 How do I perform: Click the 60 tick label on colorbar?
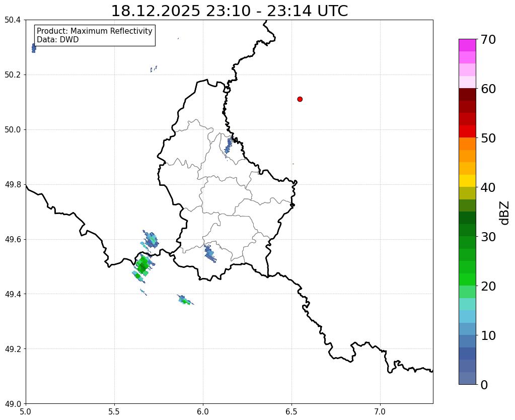click(488, 89)
